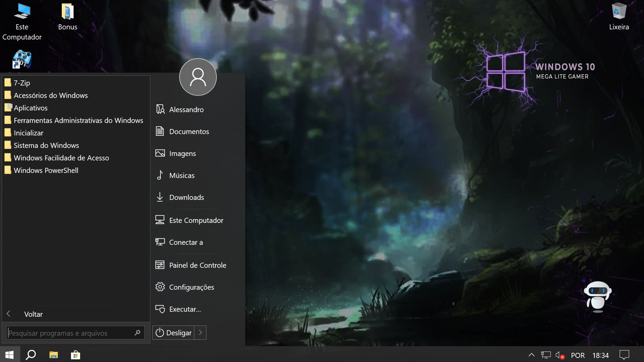Launch File Explorer from taskbar

(54, 355)
